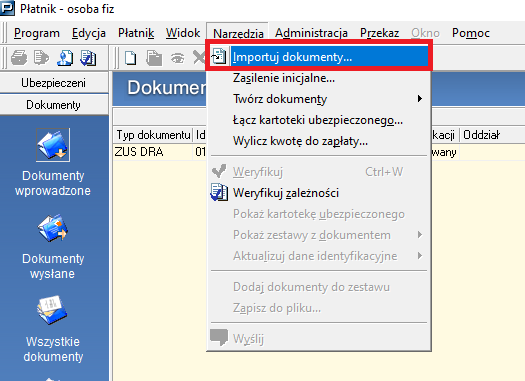Open Dokumenty wysłane folder icon
The image size is (525, 381).
52,228
